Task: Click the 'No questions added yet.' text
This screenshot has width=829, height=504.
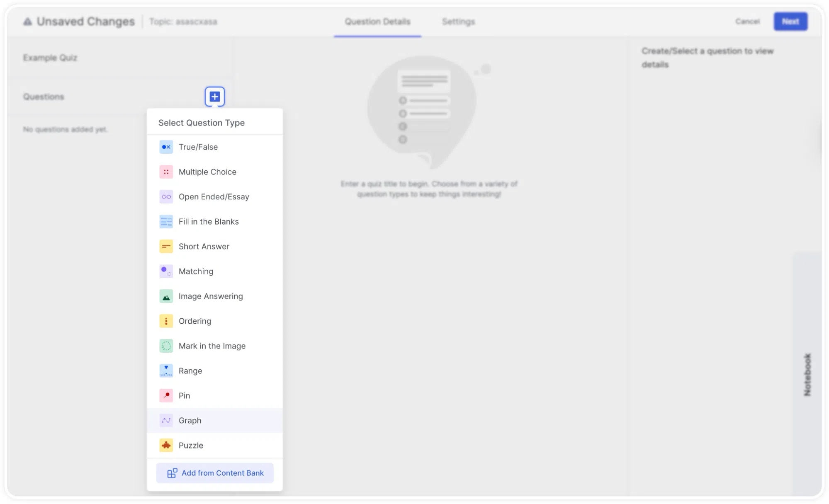Action: click(x=65, y=129)
